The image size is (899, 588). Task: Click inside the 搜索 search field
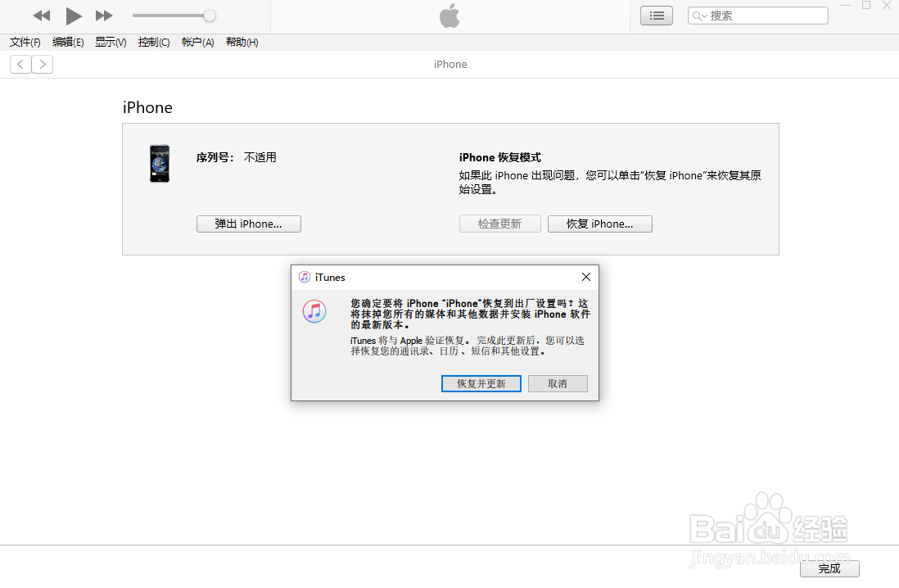point(761,15)
